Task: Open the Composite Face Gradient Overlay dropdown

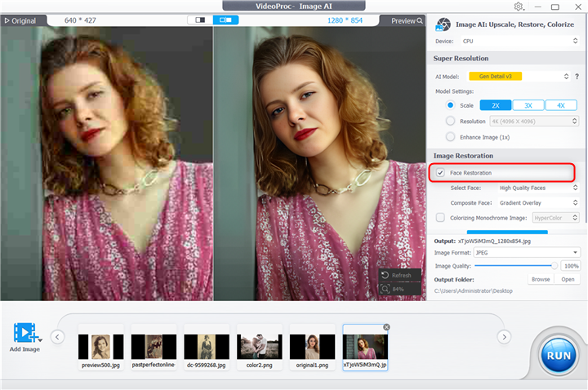Action: point(538,202)
